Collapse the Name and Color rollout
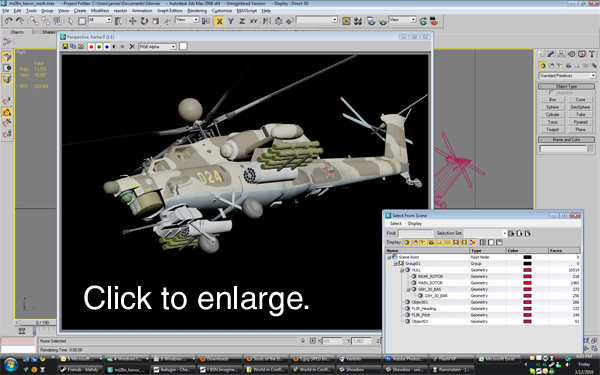This screenshot has height=375, width=600. coord(567,140)
